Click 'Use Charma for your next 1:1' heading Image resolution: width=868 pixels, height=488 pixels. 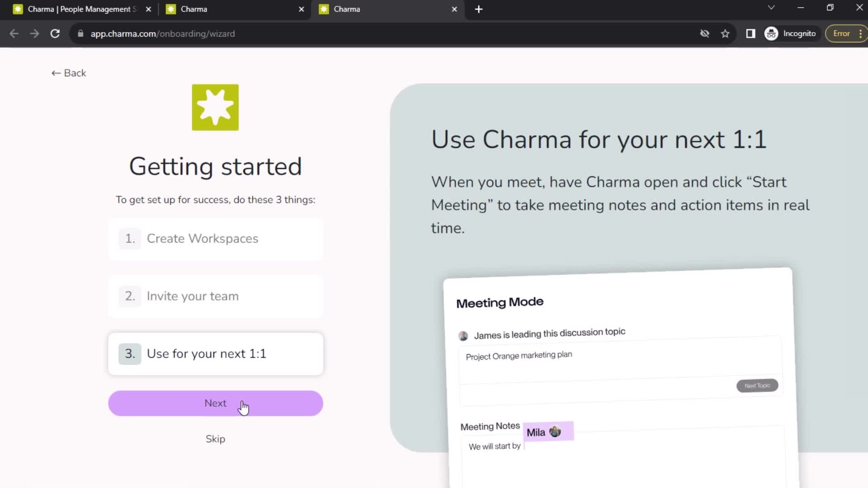point(599,139)
